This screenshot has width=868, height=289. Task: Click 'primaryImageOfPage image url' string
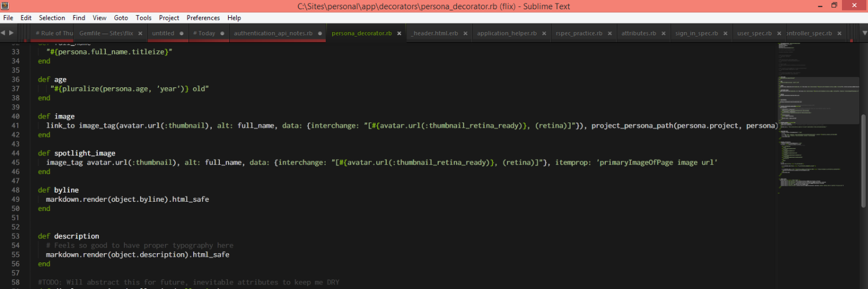click(657, 162)
